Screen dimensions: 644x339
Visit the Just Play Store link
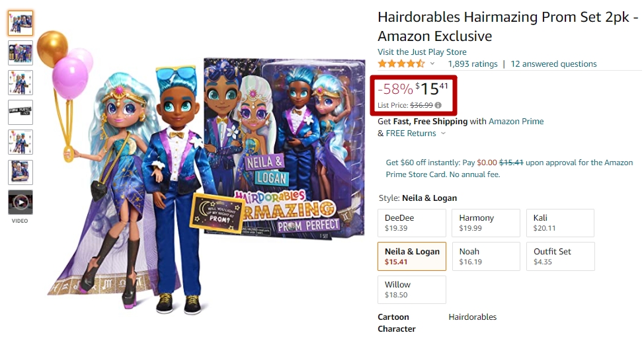pos(422,52)
